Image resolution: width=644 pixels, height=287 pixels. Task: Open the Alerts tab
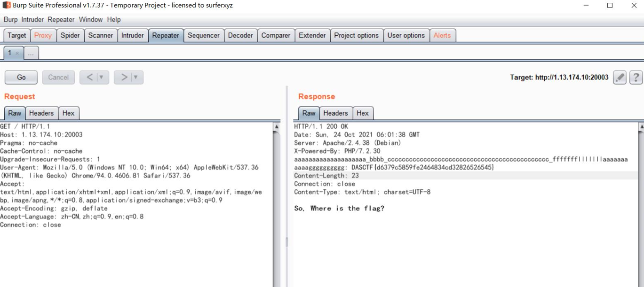pyautogui.click(x=442, y=35)
